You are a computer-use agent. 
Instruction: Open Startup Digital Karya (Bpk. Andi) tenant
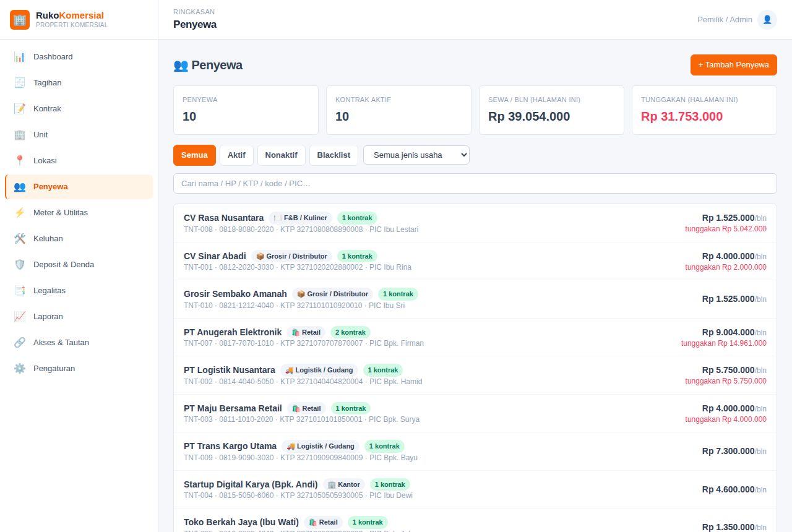pyautogui.click(x=475, y=489)
